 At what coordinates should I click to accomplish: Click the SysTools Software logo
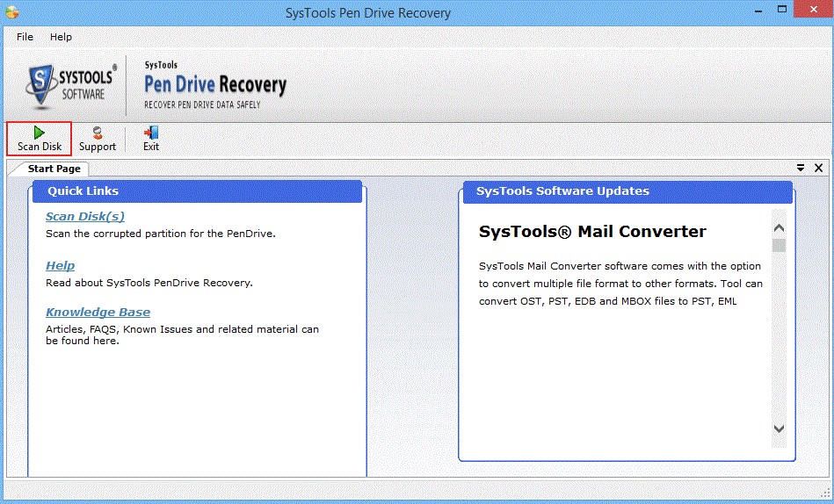pos(70,85)
